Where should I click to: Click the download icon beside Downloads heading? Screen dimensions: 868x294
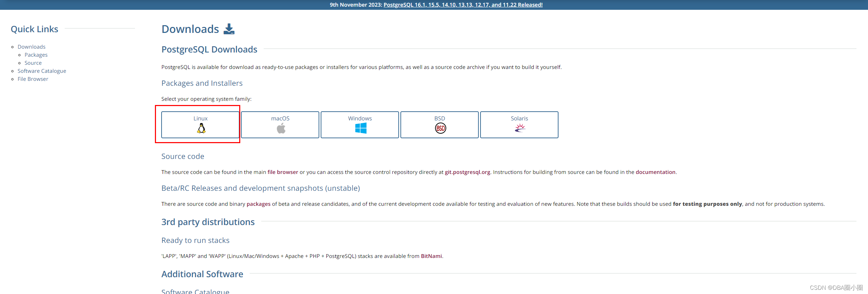(x=229, y=29)
